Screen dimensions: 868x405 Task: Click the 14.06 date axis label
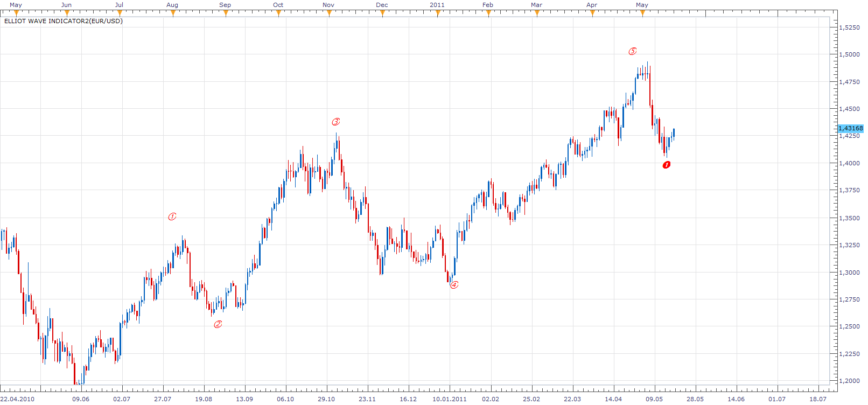pyautogui.click(x=736, y=399)
